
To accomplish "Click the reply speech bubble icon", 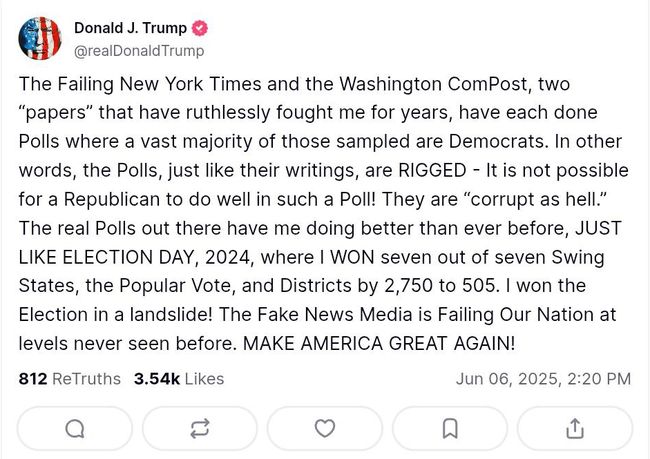I will 74,428.
